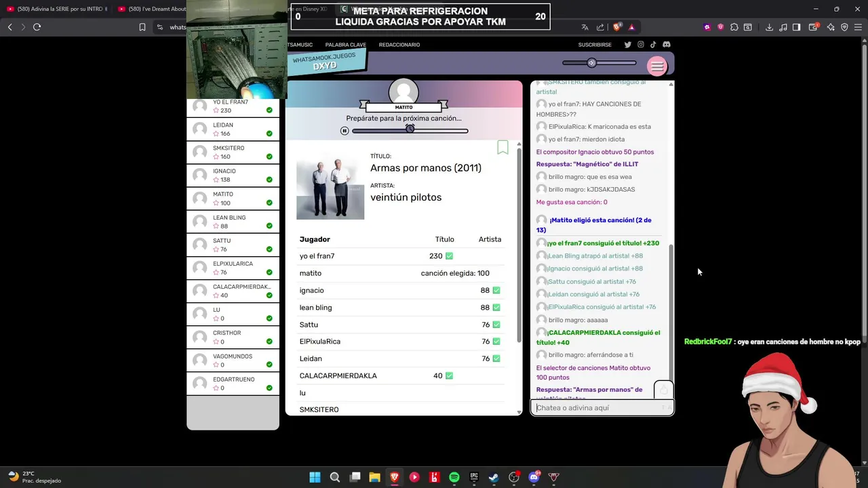Open Brave Wallet icon with notification badge

814,27
